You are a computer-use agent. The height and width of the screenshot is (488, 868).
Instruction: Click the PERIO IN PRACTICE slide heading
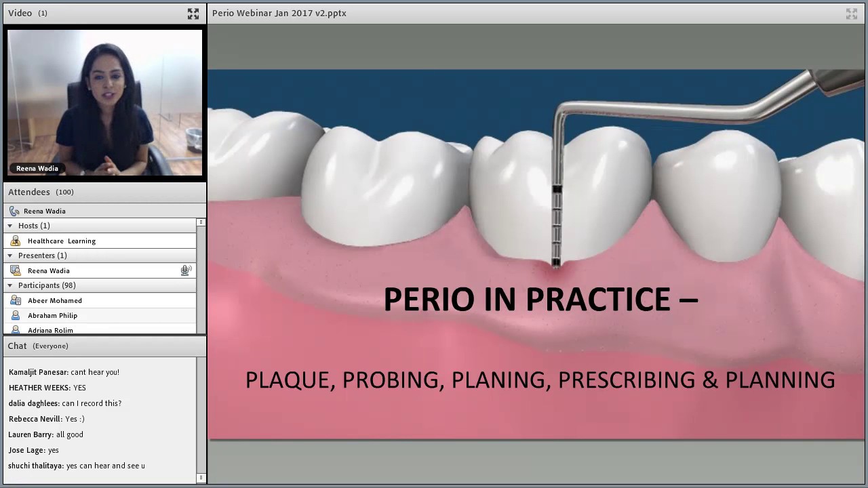click(540, 300)
